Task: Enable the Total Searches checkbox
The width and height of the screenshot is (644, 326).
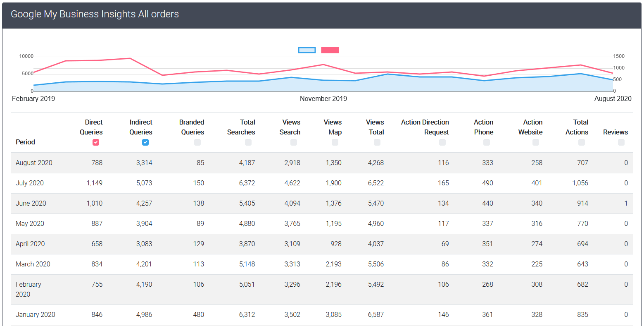Action: point(248,142)
